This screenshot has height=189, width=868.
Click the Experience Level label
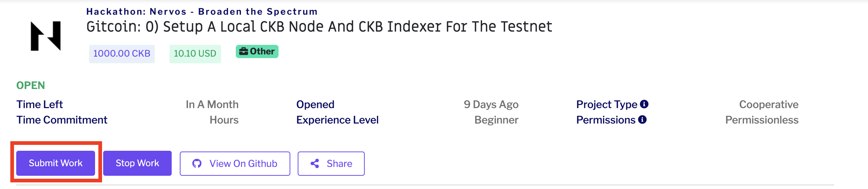click(x=337, y=120)
